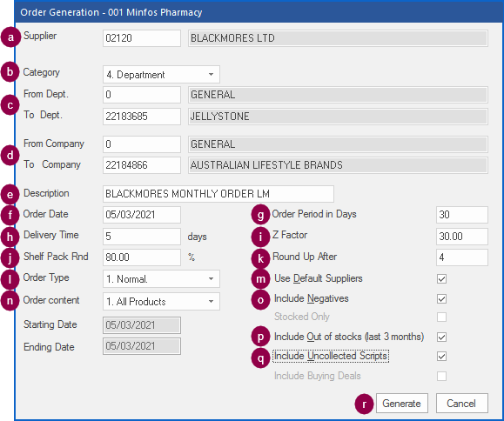This screenshot has height=421, width=504.
Task: Click the Shelf Pack Rnd percentage field
Action: [142, 257]
